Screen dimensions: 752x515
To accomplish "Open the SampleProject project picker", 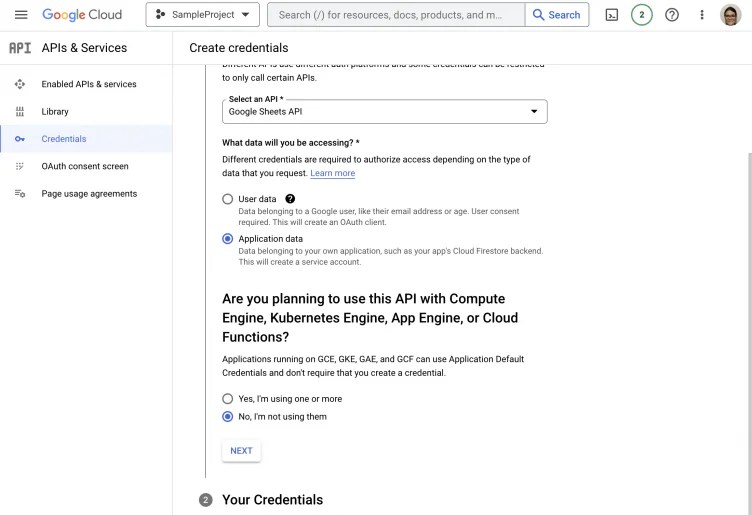I will (x=202, y=15).
